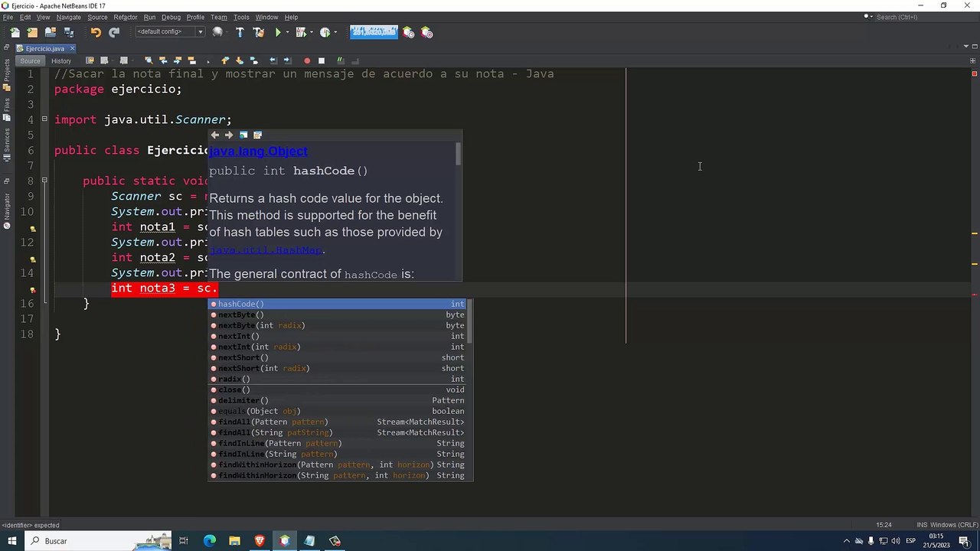The image size is (980, 551).
Task: Click the error hint bulb on line 15
Action: (32, 289)
